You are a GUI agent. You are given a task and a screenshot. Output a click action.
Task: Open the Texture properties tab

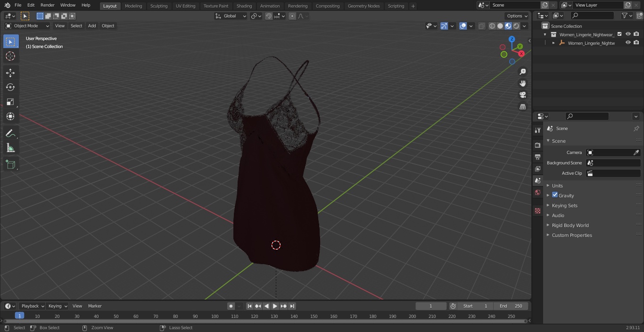(537, 211)
